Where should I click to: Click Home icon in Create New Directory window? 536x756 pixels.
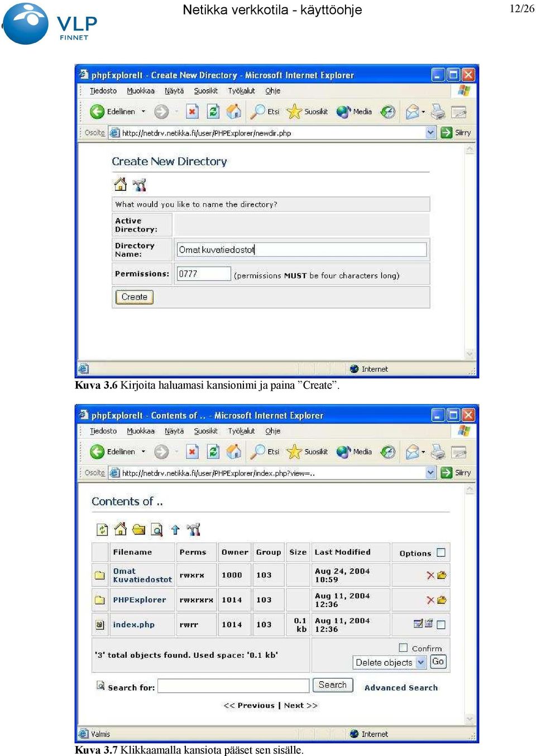(x=120, y=184)
